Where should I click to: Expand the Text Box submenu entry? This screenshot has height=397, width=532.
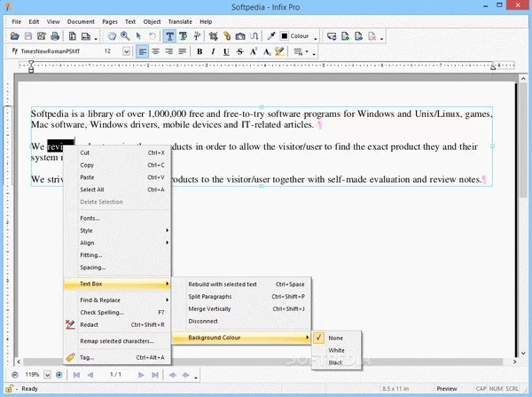[x=117, y=284]
